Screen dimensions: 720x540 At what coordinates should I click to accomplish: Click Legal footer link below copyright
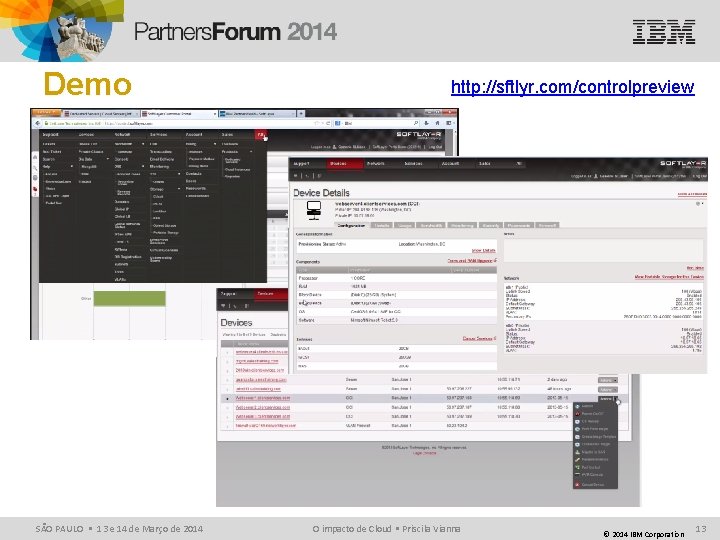click(x=424, y=453)
